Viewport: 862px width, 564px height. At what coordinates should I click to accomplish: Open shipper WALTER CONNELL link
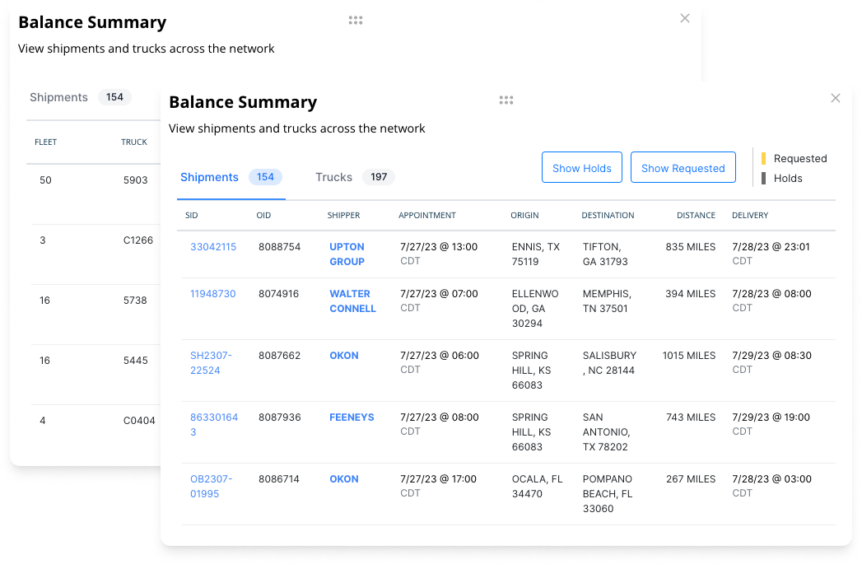point(352,301)
